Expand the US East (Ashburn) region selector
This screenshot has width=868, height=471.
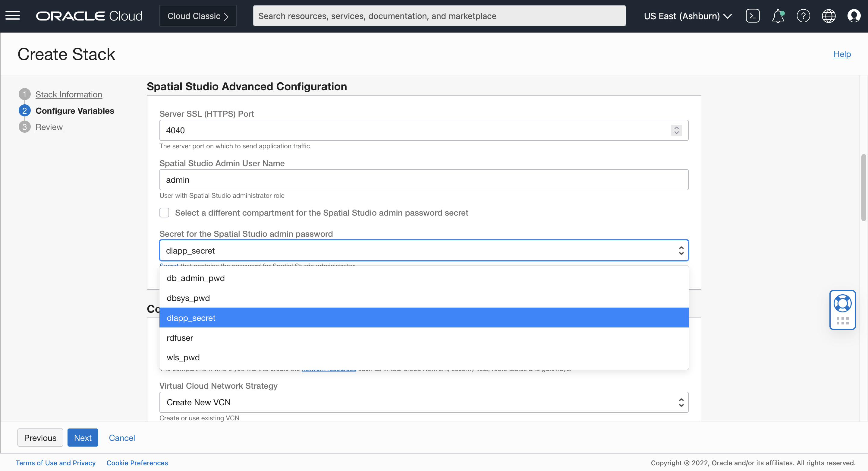click(x=687, y=16)
